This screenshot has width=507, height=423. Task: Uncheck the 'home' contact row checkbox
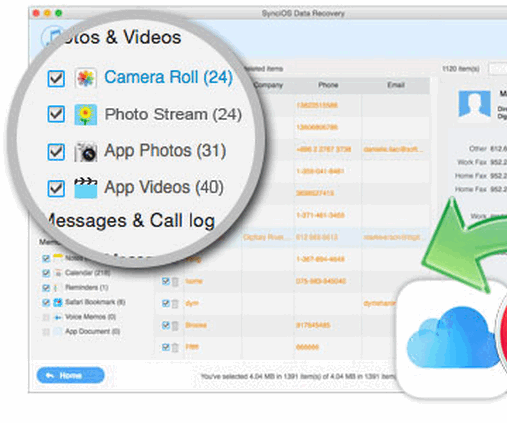tap(166, 281)
